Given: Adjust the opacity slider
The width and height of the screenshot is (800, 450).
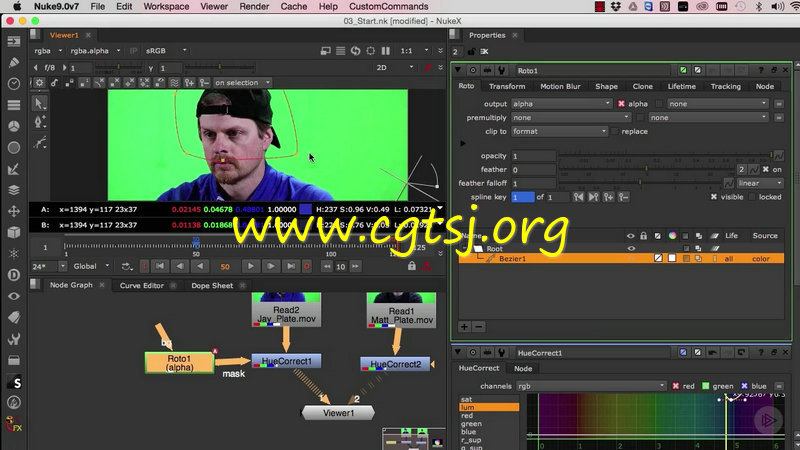Looking at the screenshot, I should pyautogui.click(x=665, y=156).
